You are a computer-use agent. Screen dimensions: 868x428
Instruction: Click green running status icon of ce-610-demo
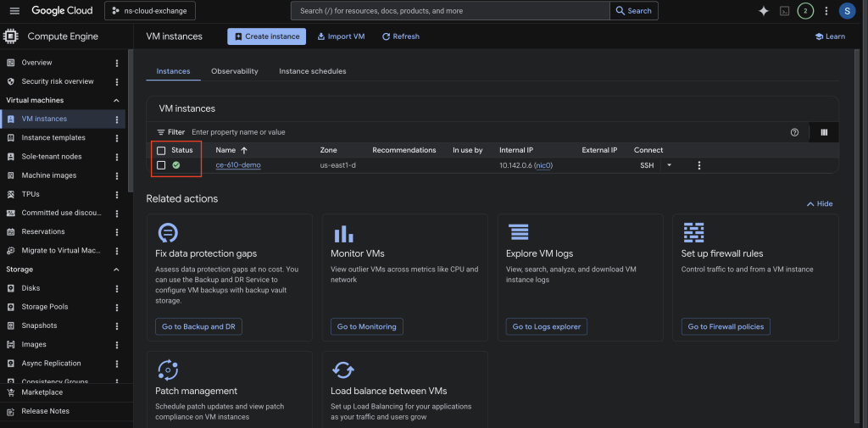(176, 165)
